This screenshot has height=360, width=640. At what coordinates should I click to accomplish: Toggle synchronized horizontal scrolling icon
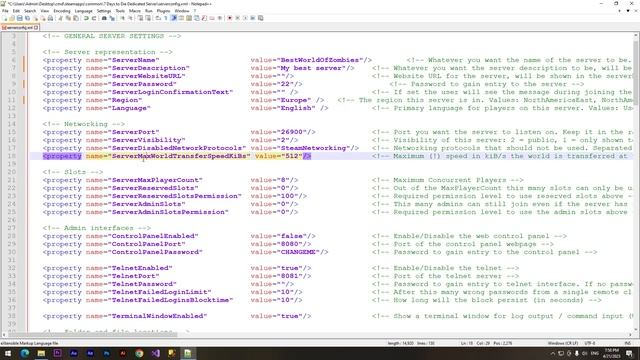(148, 18)
